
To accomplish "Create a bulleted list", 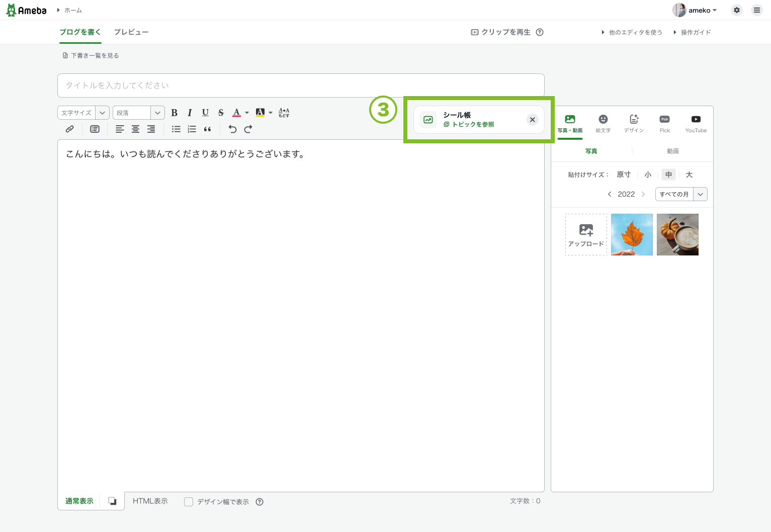I will (176, 129).
